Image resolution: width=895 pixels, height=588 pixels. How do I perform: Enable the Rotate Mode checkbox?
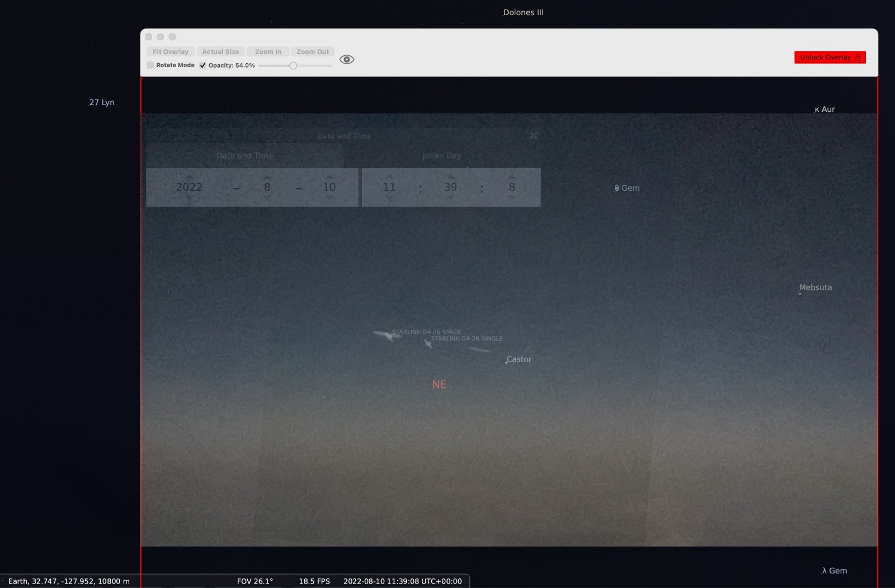pyautogui.click(x=150, y=65)
